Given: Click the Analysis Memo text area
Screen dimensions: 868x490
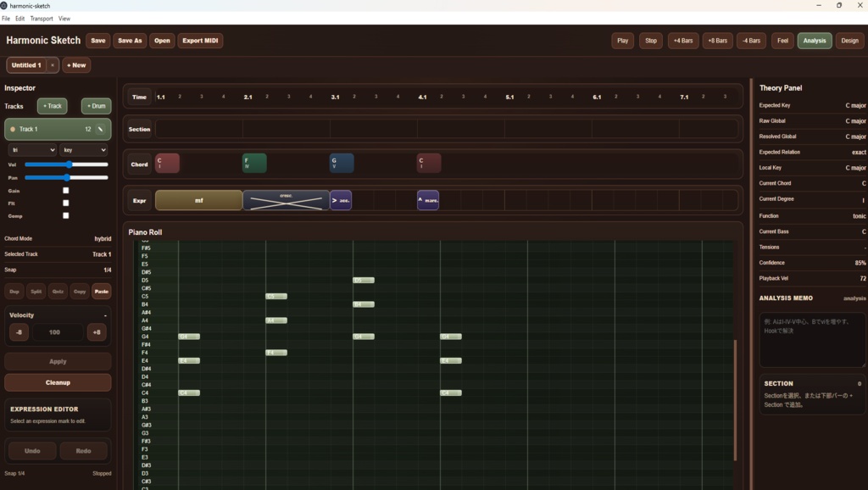Looking at the screenshot, I should [x=812, y=340].
